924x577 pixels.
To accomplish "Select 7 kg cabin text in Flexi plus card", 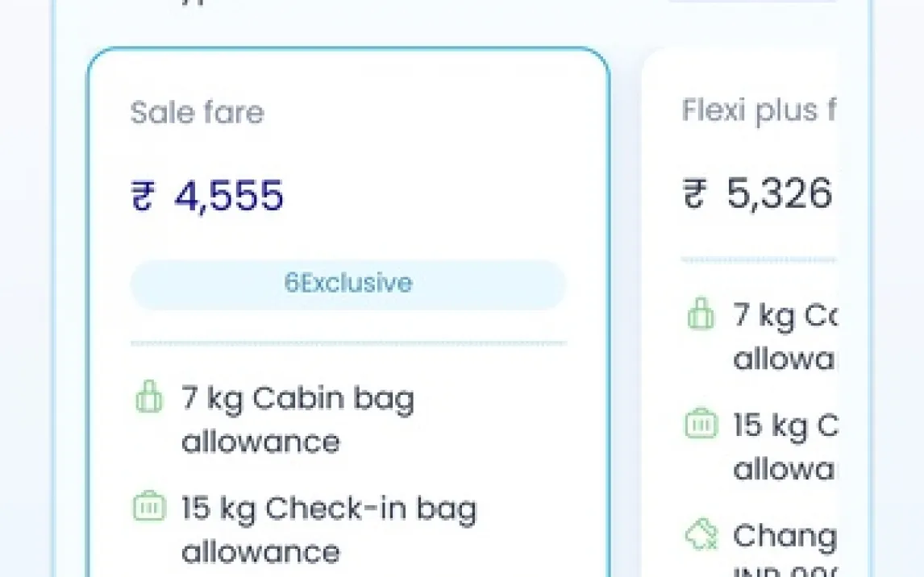I will point(784,336).
